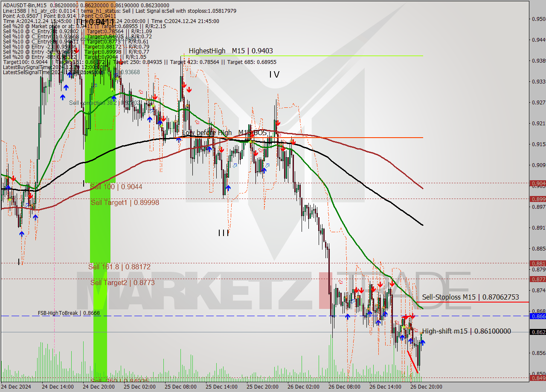Click the 0.944 price scale value

(x=538, y=40)
